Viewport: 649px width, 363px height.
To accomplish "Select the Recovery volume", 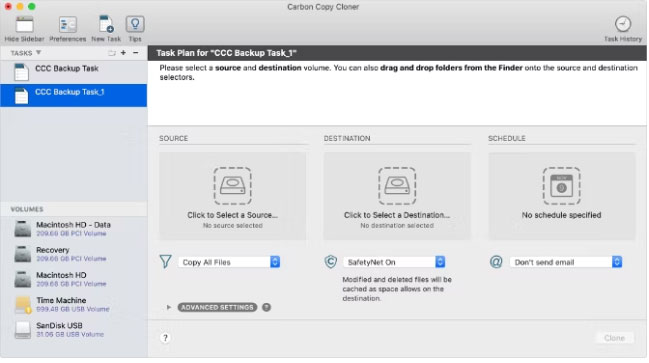I will coord(74,254).
